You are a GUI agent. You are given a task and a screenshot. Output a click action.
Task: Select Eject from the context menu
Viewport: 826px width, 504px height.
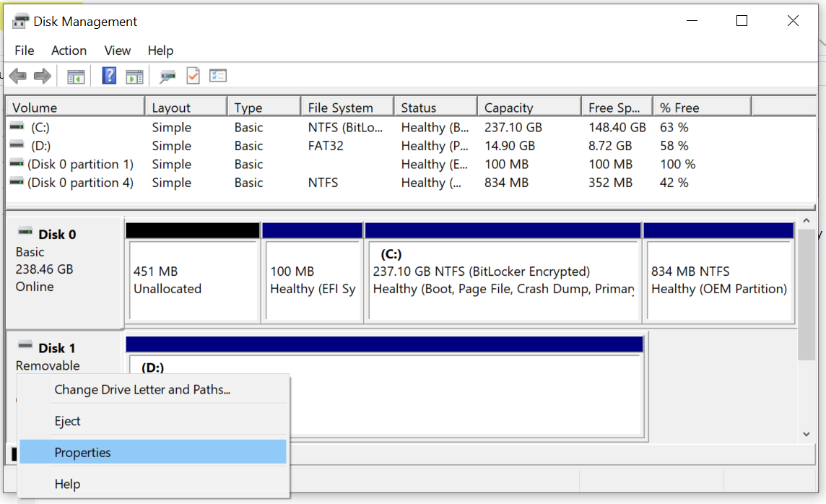tap(68, 420)
